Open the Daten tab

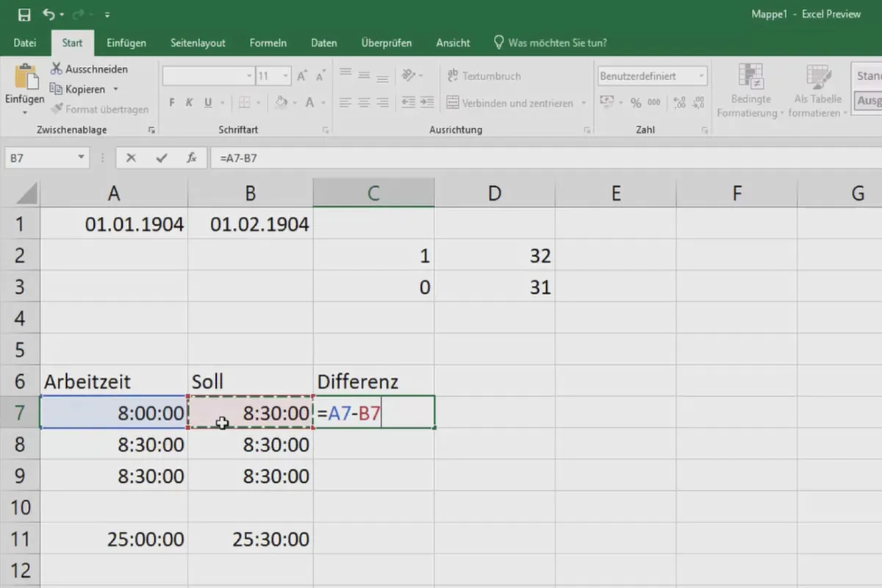(324, 43)
